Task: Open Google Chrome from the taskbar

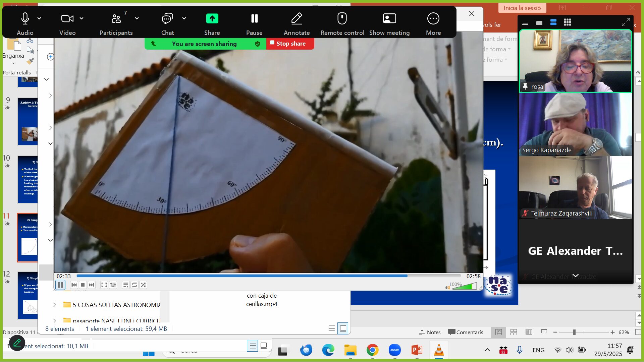Action: point(373,350)
